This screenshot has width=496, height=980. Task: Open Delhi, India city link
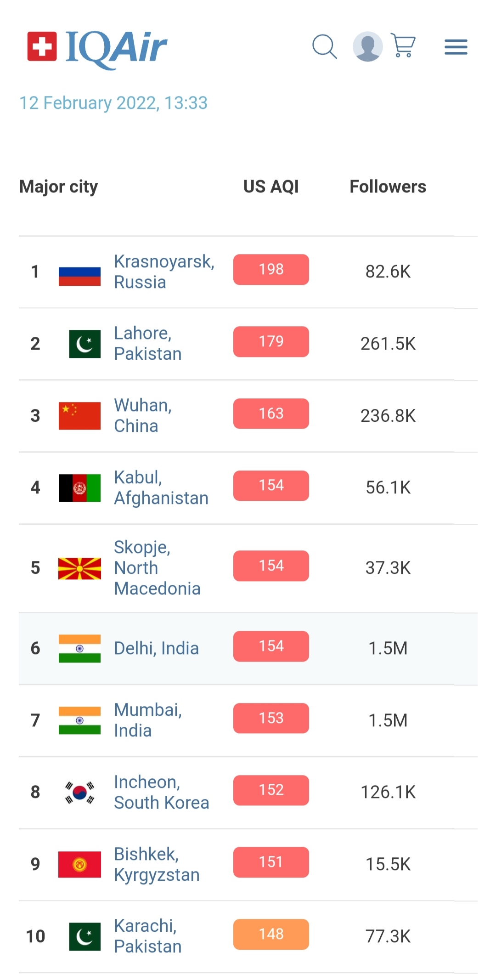(x=156, y=648)
